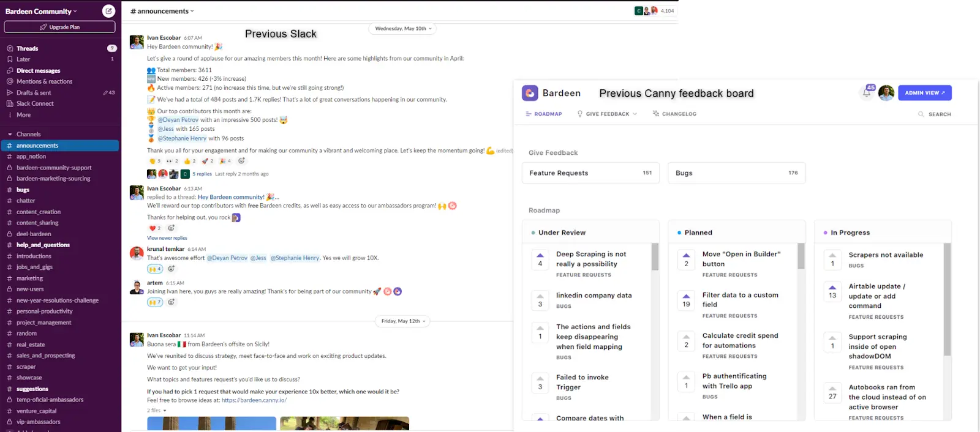The height and width of the screenshot is (432, 980).
Task: Click the user avatar on the Canny board
Action: click(886, 93)
